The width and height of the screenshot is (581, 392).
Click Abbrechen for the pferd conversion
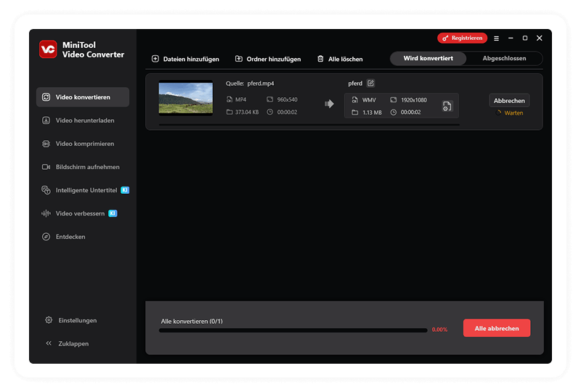[x=509, y=101]
